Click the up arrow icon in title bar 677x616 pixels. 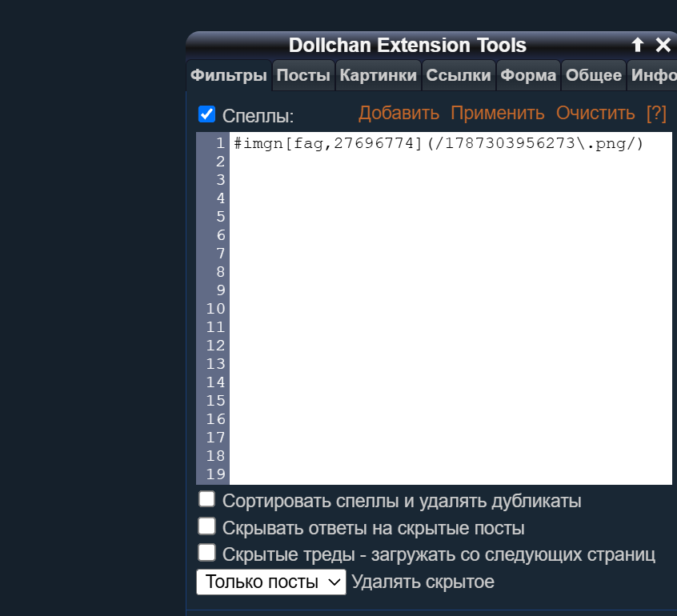point(637,45)
